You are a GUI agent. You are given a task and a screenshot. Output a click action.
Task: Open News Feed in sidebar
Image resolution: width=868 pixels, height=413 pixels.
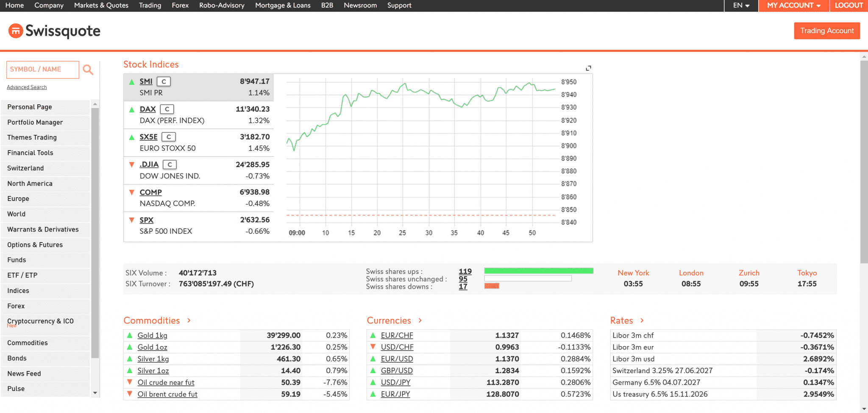pos(45,374)
